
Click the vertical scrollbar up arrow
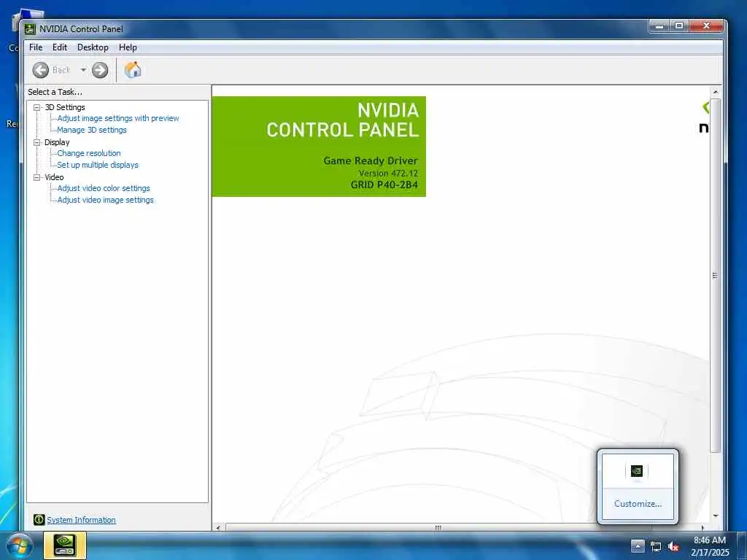click(715, 91)
